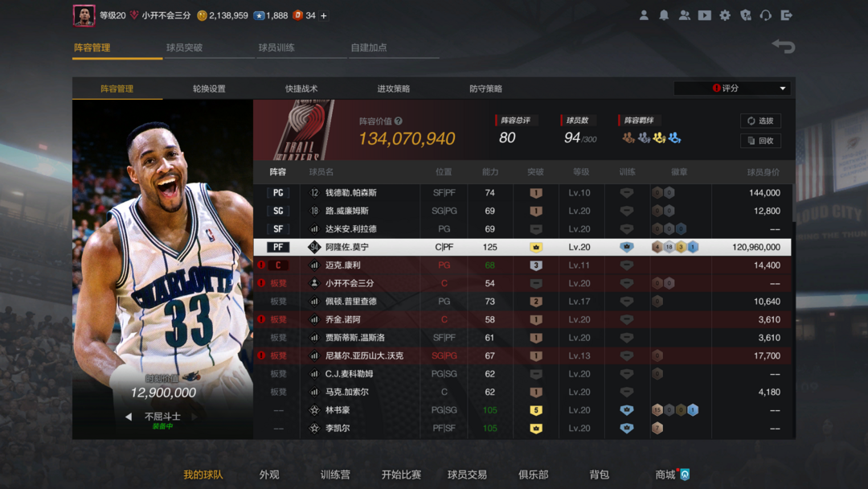
Task: Click the red warning icon on 乔金.诺阿 row
Action: 261,319
